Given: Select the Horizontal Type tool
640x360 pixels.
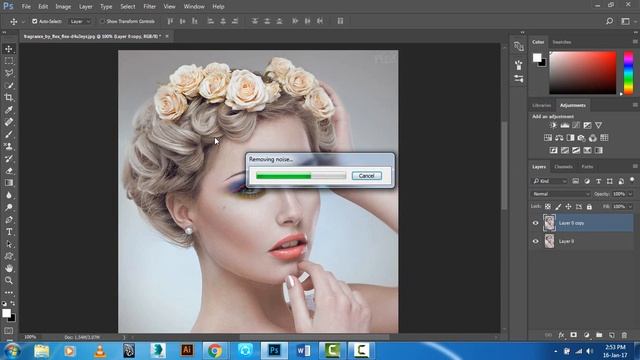Looking at the screenshot, I should pos(9,232).
